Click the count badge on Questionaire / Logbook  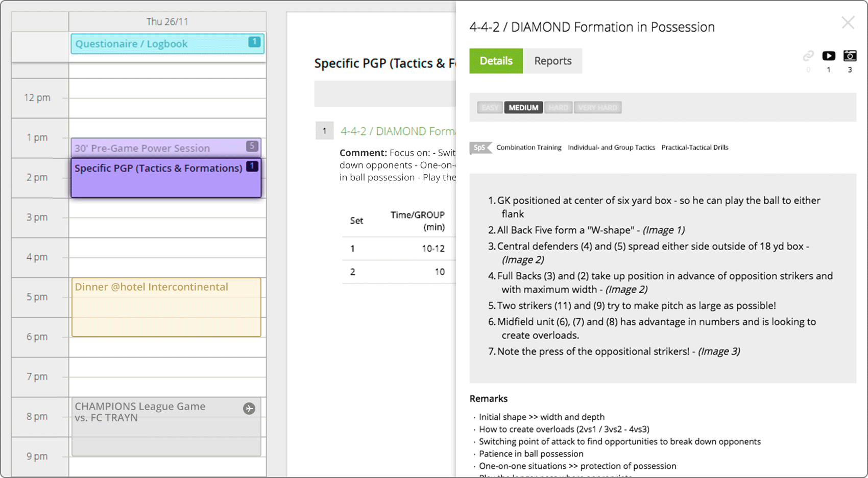click(254, 42)
